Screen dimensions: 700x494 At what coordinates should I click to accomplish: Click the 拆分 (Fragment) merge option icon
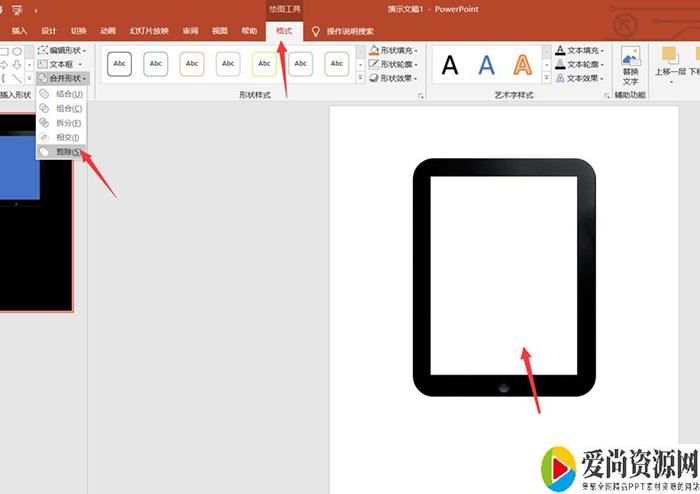pos(44,123)
